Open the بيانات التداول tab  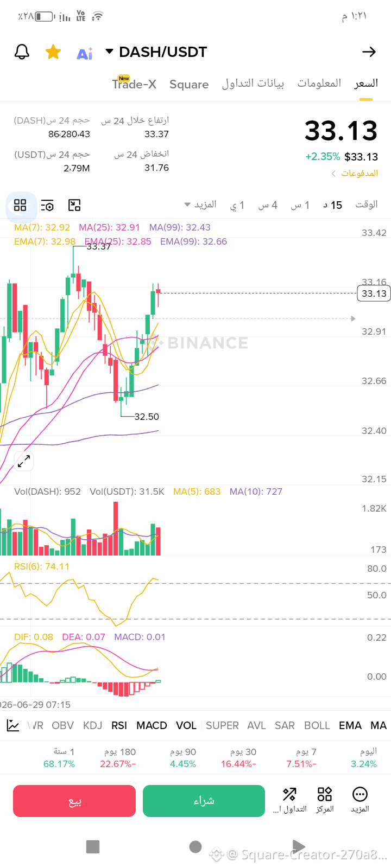(253, 84)
